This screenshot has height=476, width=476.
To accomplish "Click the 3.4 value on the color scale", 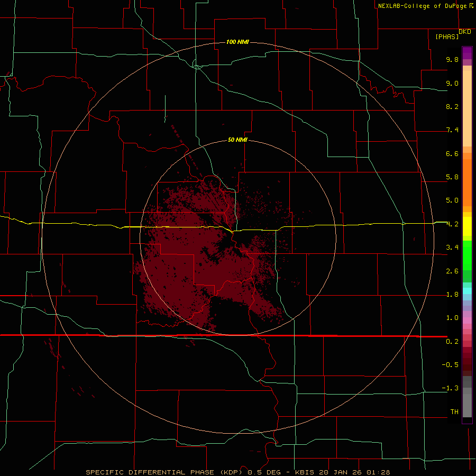I will click(x=452, y=248).
